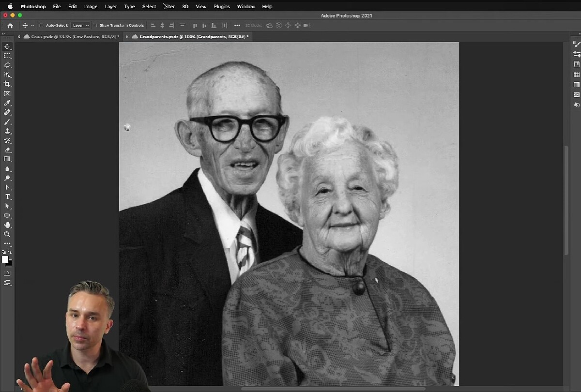Image resolution: width=581 pixels, height=392 pixels.
Task: Pick the Eyedropper tool
Action: (x=7, y=103)
